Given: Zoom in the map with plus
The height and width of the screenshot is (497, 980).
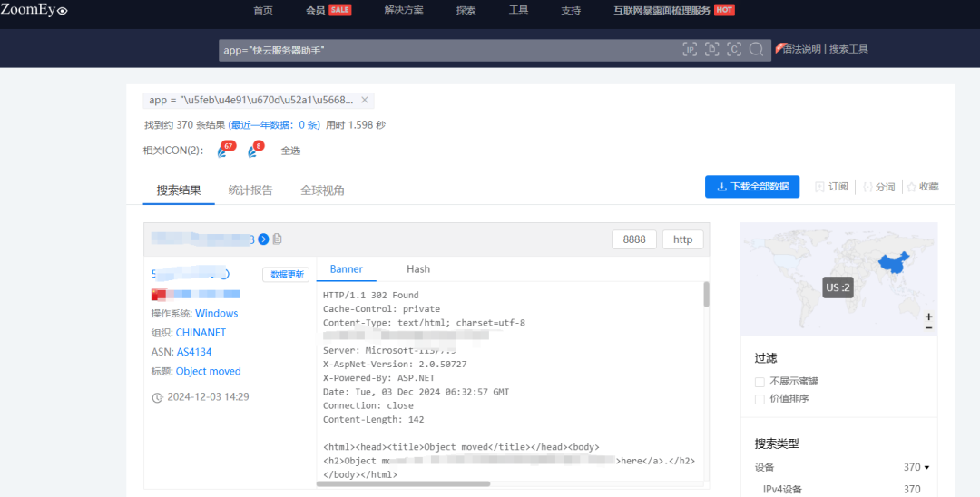Looking at the screenshot, I should point(929,317).
